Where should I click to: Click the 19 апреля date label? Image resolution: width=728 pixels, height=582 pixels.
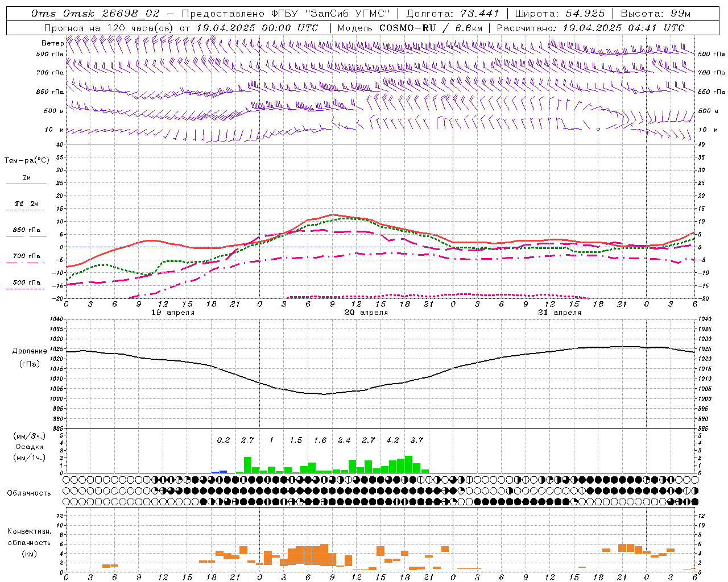pos(172,313)
